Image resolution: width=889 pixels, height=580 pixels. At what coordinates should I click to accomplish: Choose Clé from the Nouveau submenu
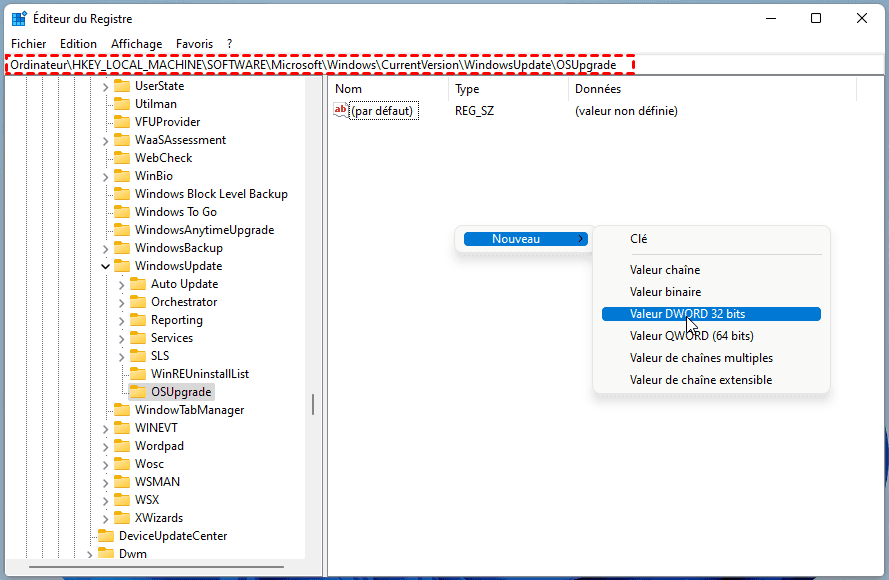pyautogui.click(x=712, y=239)
